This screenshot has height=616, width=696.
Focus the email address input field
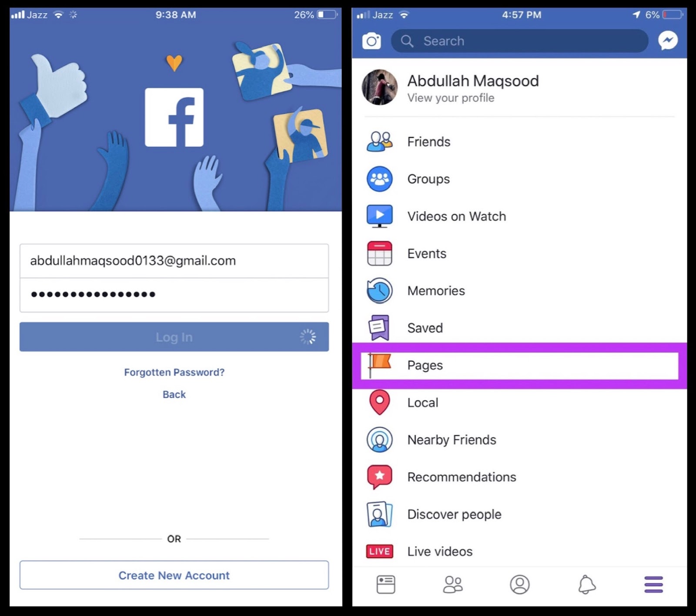(174, 261)
